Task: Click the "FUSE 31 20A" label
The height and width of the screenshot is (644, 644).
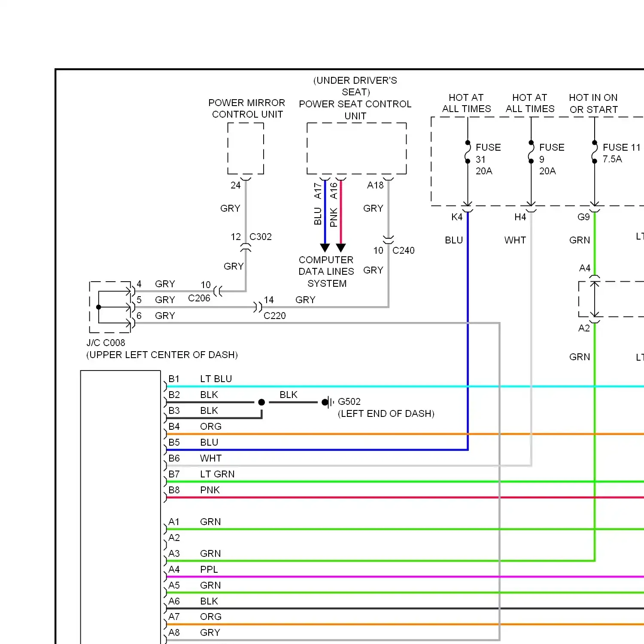Action: 488,159
